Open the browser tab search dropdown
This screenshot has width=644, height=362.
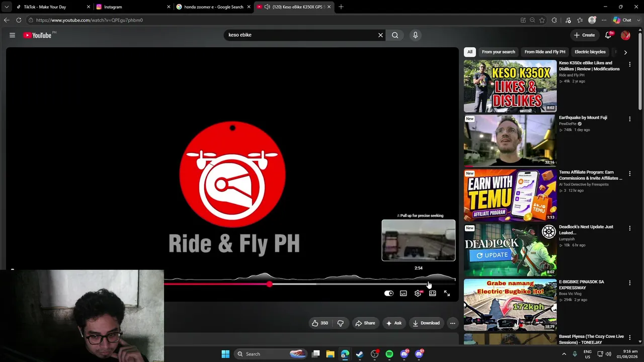point(6,7)
